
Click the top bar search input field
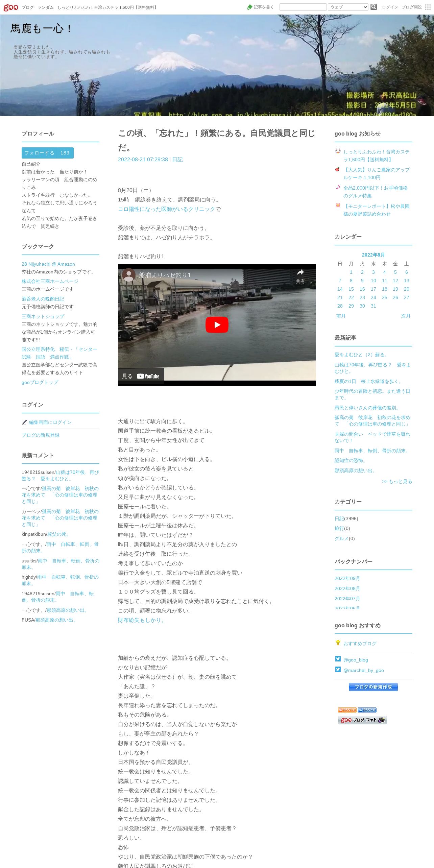[303, 7]
